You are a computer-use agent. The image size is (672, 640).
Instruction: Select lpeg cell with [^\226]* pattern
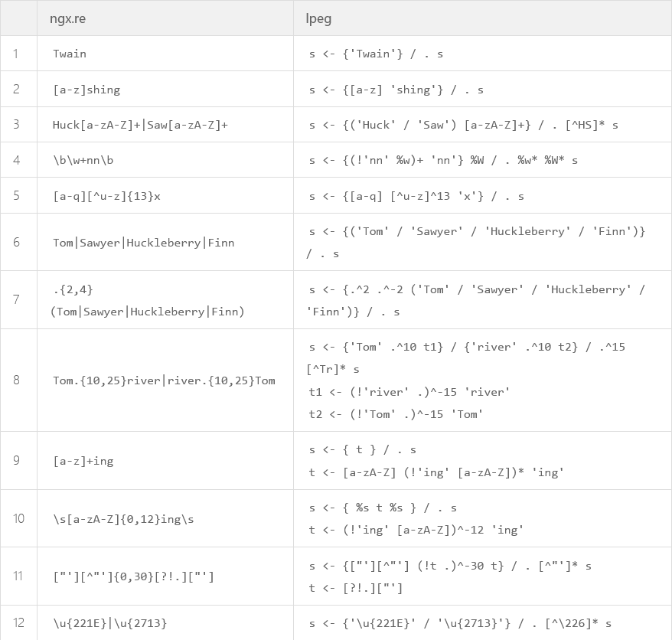[482, 622]
